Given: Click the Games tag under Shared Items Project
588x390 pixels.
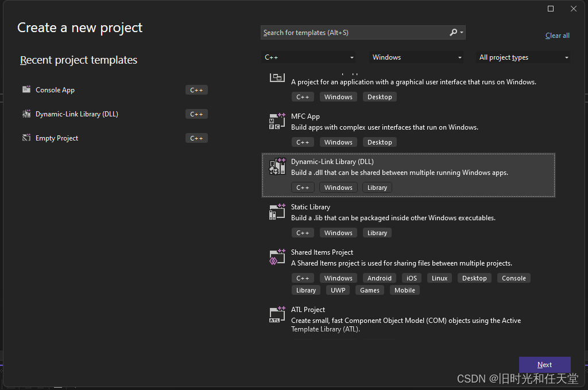Looking at the screenshot, I should click(369, 290).
